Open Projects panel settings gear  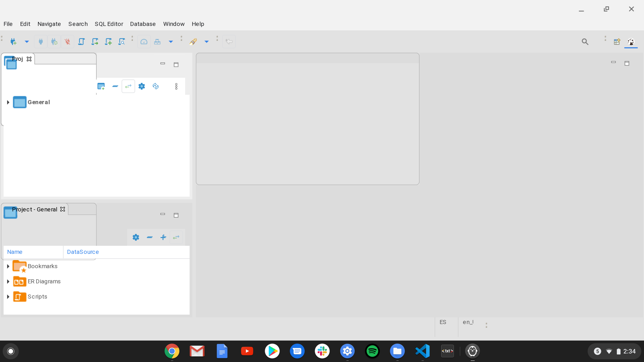tap(142, 86)
